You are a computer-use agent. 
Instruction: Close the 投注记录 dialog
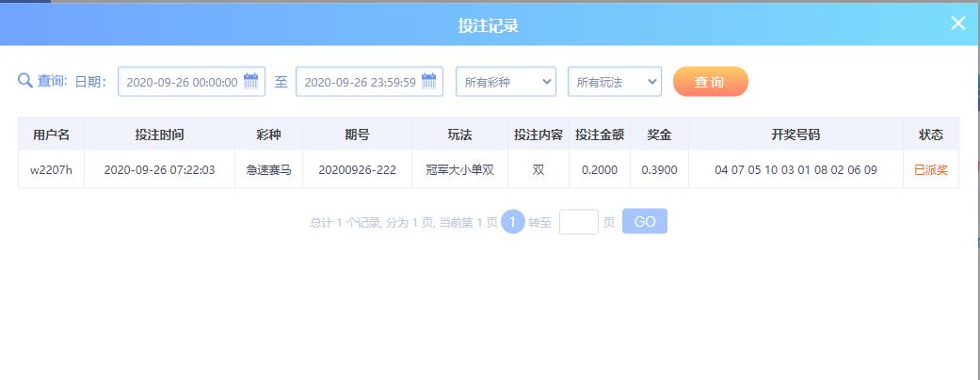pos(958,24)
